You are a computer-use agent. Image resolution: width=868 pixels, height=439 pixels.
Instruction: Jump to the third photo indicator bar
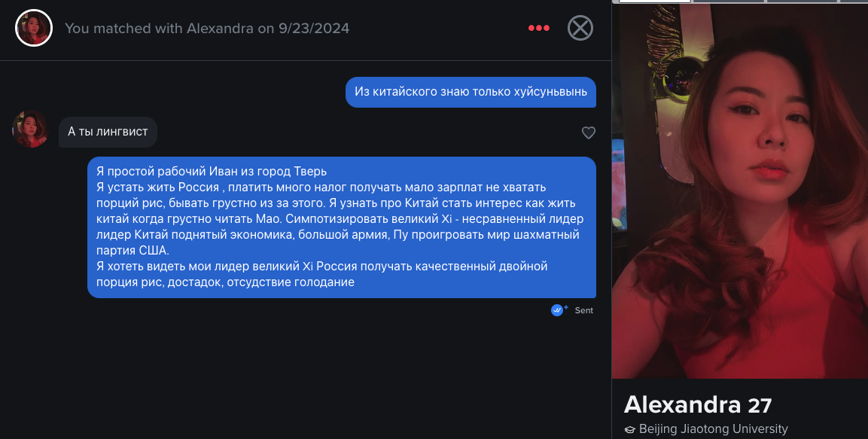[802, 1]
